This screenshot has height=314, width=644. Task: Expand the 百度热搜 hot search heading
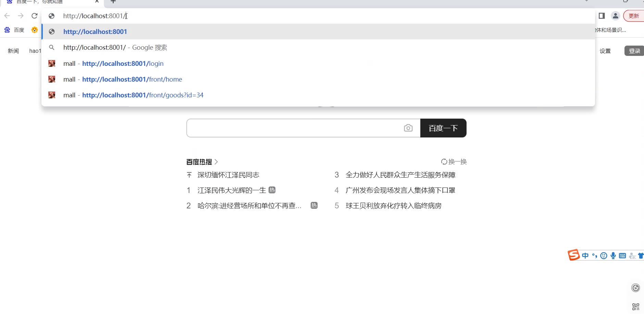tap(202, 162)
